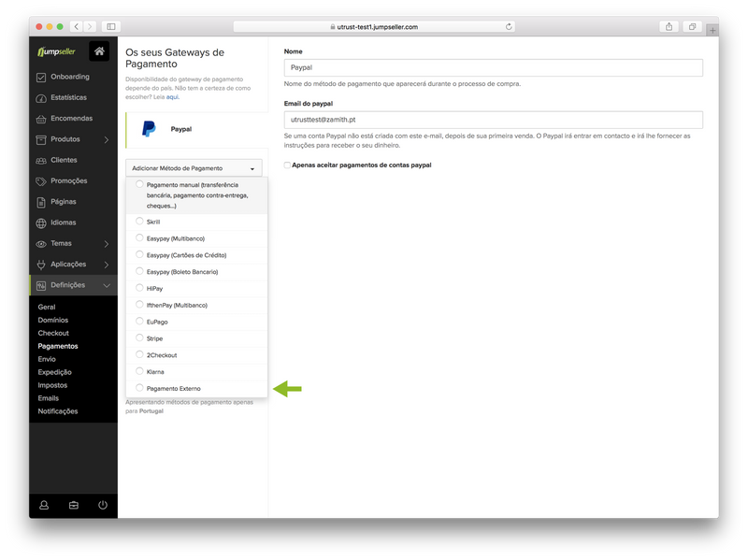The image size is (748, 560).
Task: Select the Klarna radio option
Action: (x=139, y=371)
